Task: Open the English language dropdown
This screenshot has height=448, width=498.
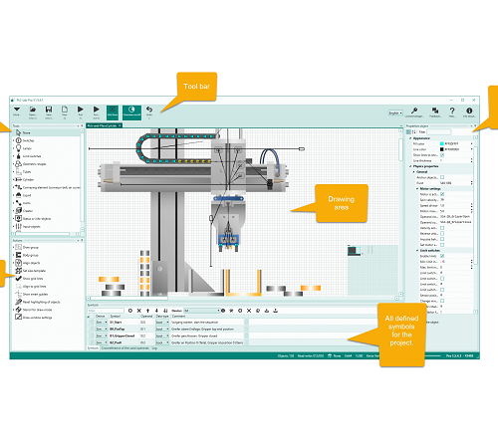Action: pos(395,113)
